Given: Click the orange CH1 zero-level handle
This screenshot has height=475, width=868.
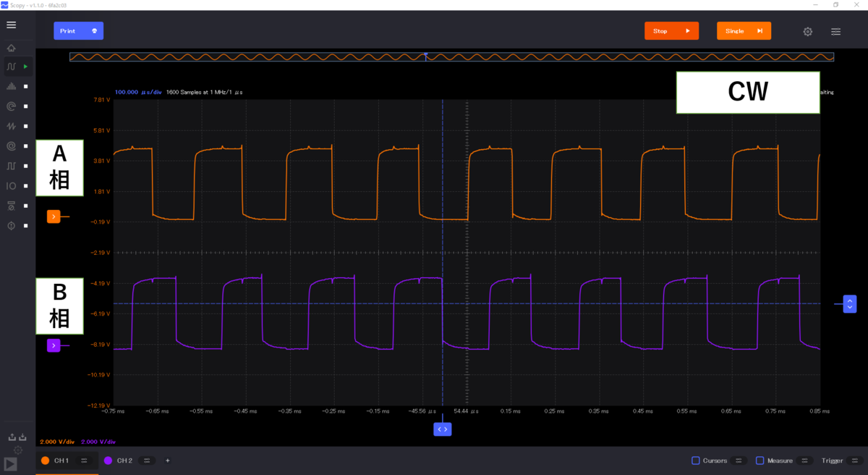Looking at the screenshot, I should [x=54, y=217].
